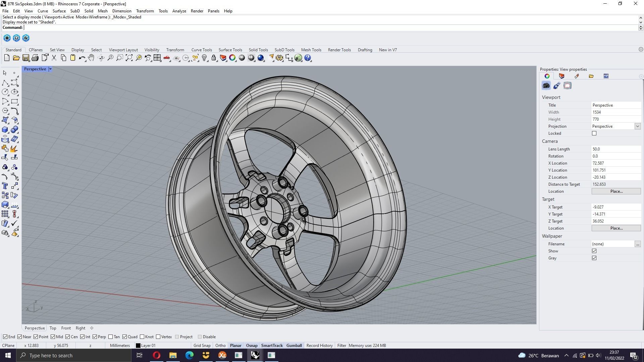Click the Help question mark icon
The image size is (644, 362).
308,58
